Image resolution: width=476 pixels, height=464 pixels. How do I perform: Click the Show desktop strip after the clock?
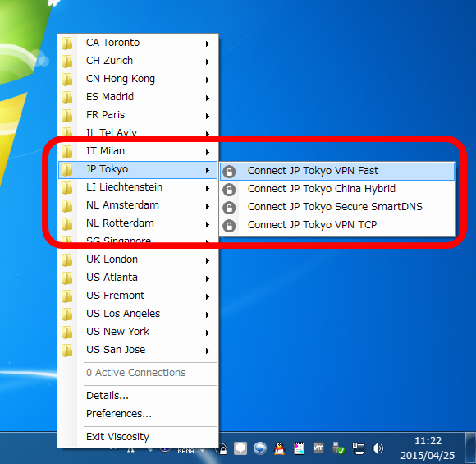pos(471,448)
